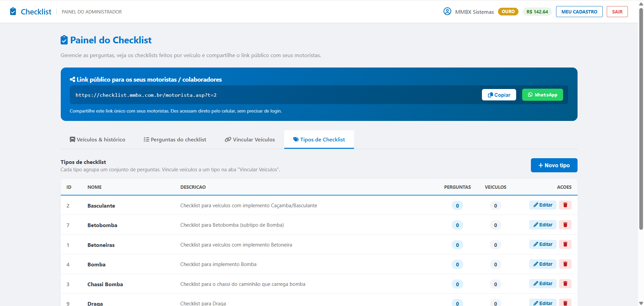Screen dimensions: 644x306
Task: Click the scrollbar down arrow
Action: click(x=641, y=303)
